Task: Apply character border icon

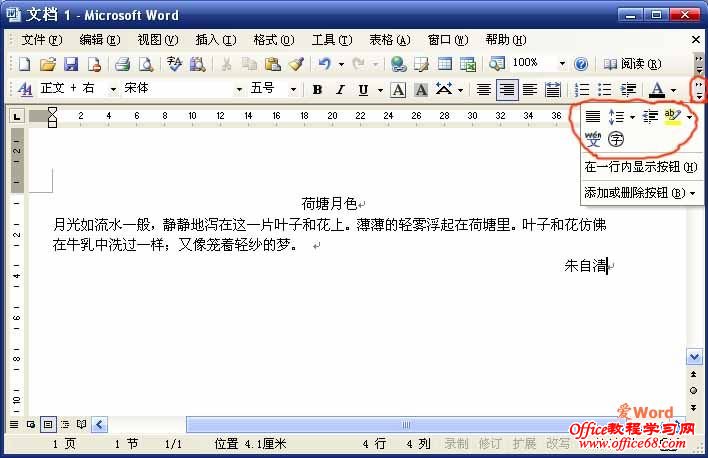Action: point(398,90)
